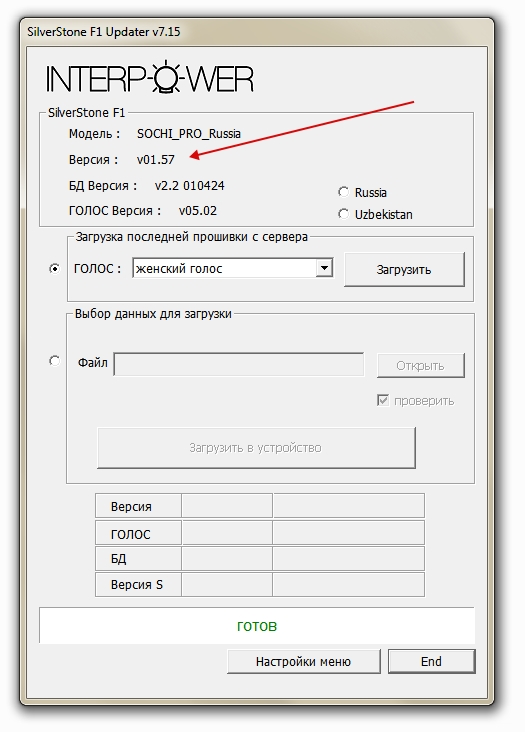The height and width of the screenshot is (732, 525).
Task: Click the SilverStone F1 Updater title bar
Action: [257, 32]
